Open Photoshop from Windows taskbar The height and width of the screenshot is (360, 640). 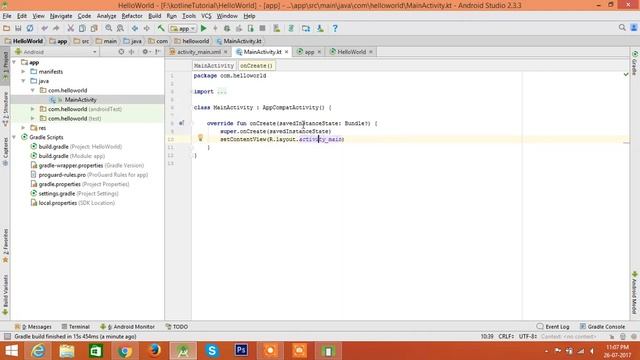tap(241, 351)
